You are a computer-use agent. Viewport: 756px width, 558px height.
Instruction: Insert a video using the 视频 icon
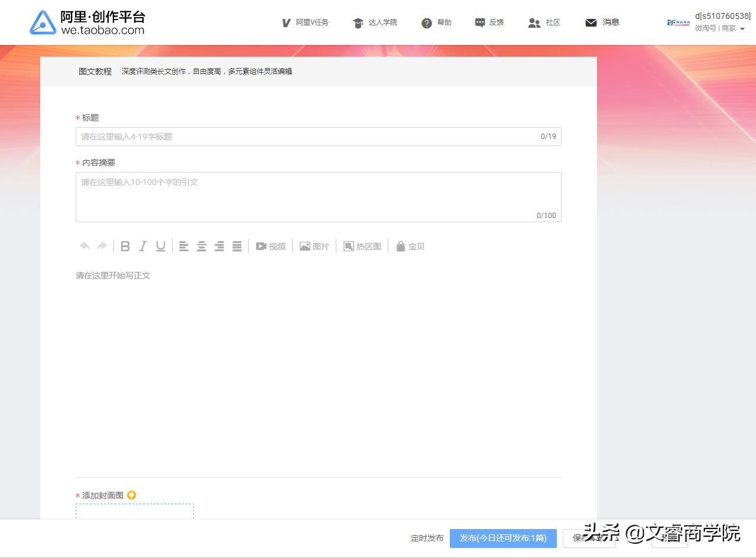point(270,246)
